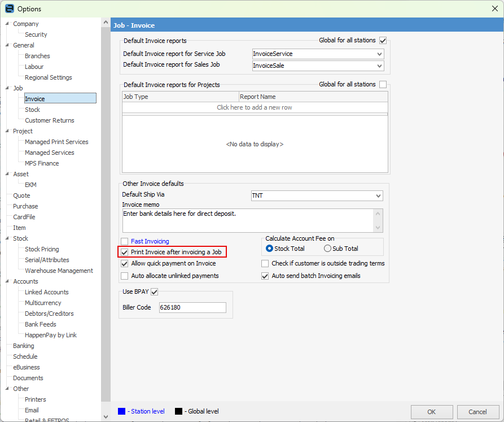The image size is (504, 422).
Task: Select Warehouse Management in the tree
Action: [x=59, y=271]
